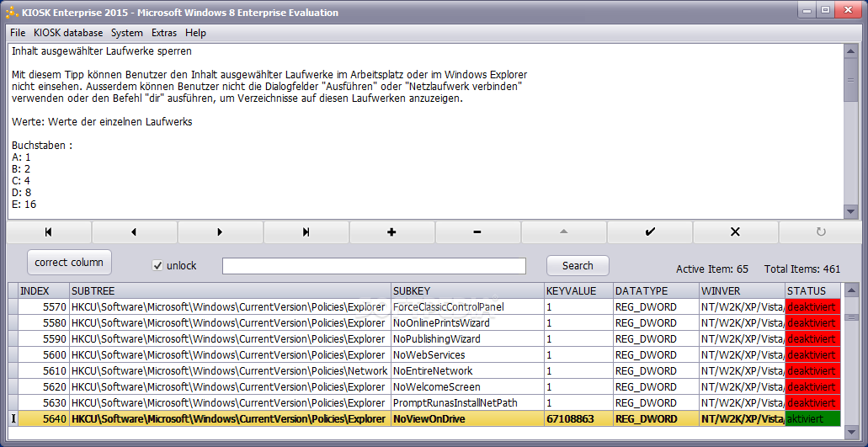Image resolution: width=868 pixels, height=447 pixels.
Task: Open the Extras menu
Action: point(164,33)
